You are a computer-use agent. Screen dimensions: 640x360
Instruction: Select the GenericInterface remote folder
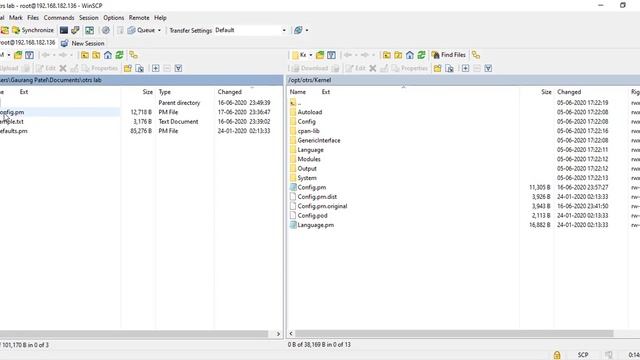(x=319, y=140)
